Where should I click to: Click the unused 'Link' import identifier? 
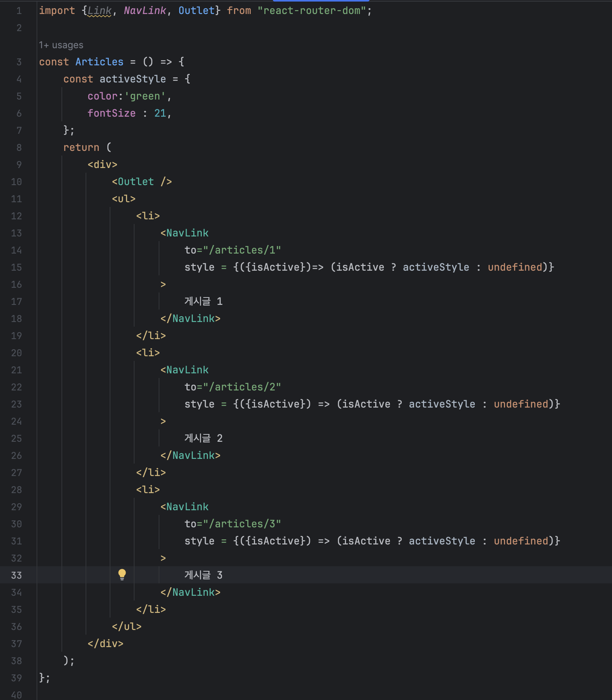point(100,10)
